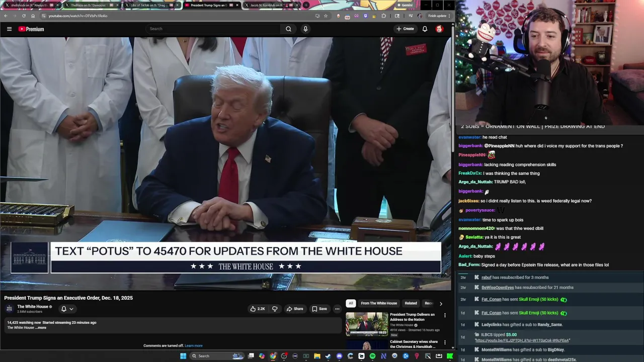Viewport: 644px width, 362px height.
Task: Open YouTube account avatar menu
Action: click(x=439, y=29)
